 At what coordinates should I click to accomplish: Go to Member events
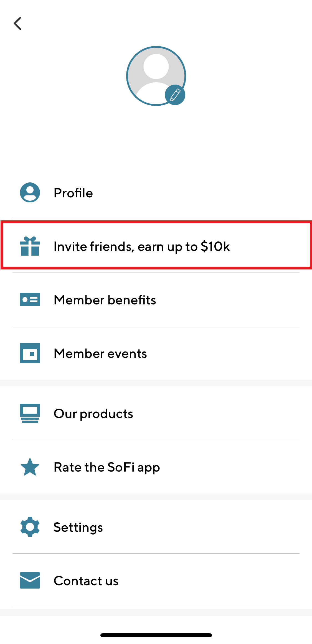tap(100, 353)
